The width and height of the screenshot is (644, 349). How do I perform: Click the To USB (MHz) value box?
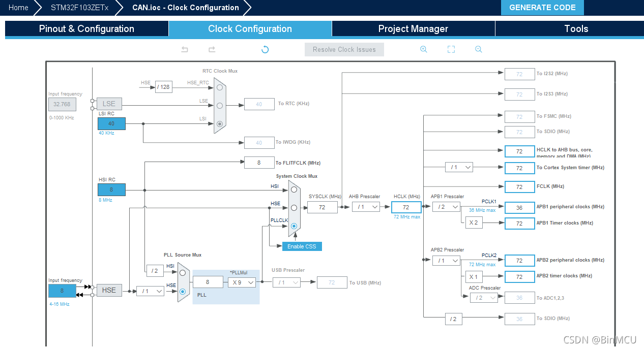click(x=332, y=282)
